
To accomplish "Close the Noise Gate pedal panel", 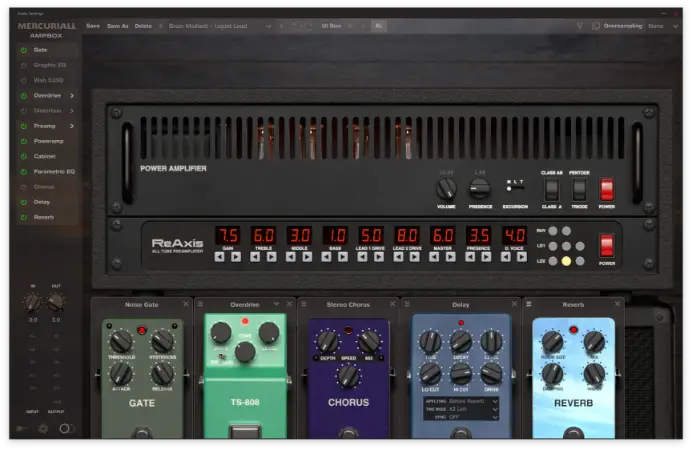I will (185, 304).
